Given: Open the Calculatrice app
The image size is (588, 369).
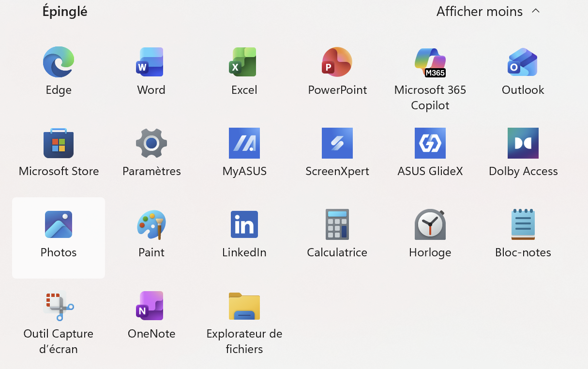Looking at the screenshot, I should click(337, 224).
